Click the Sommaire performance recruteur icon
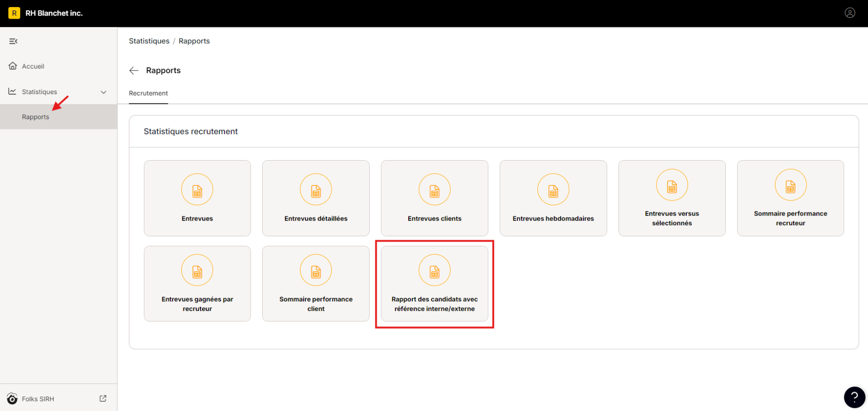This screenshot has height=411, width=868. pos(791,185)
